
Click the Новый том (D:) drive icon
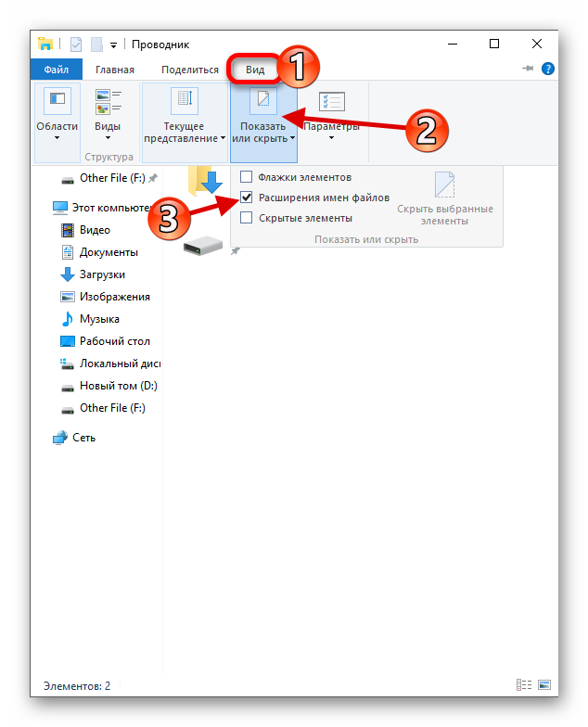(x=67, y=388)
